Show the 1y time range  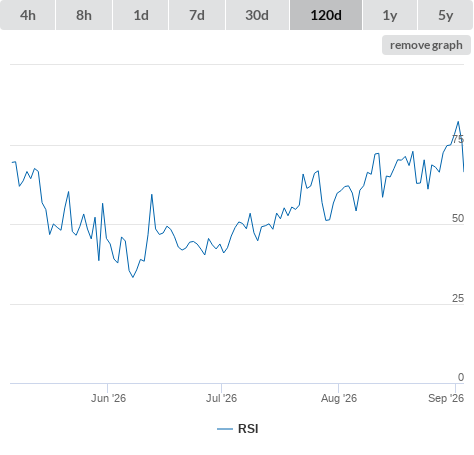390,15
